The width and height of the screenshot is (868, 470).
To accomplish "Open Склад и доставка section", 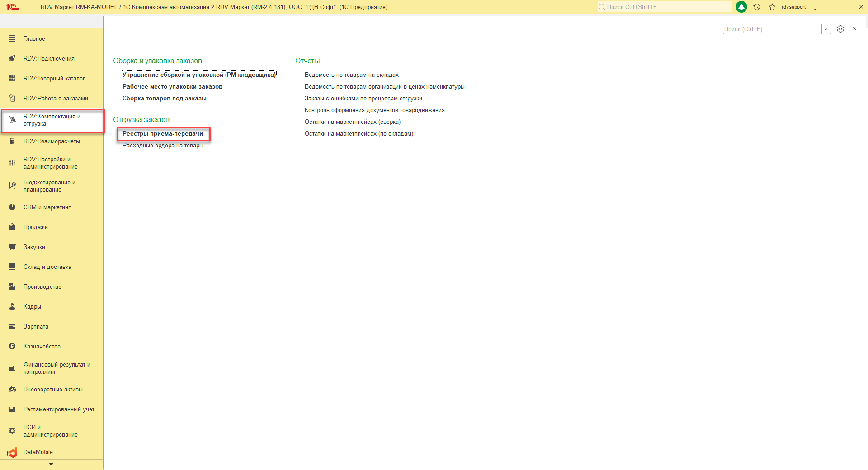I will [x=47, y=267].
